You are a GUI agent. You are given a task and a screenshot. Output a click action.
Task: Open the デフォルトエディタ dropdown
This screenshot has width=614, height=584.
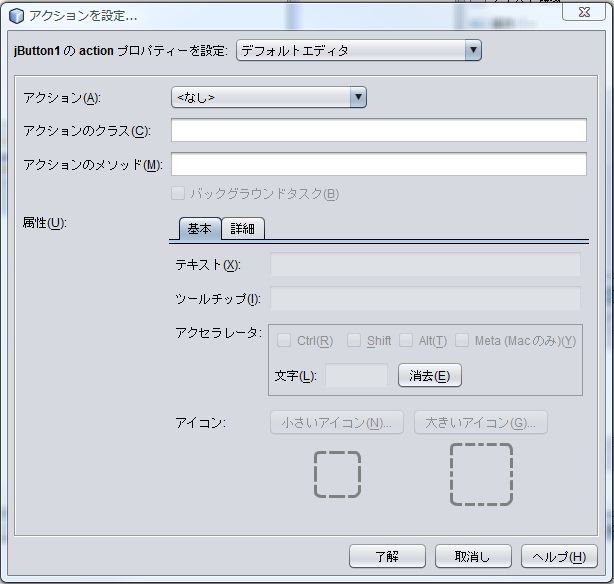click(359, 50)
